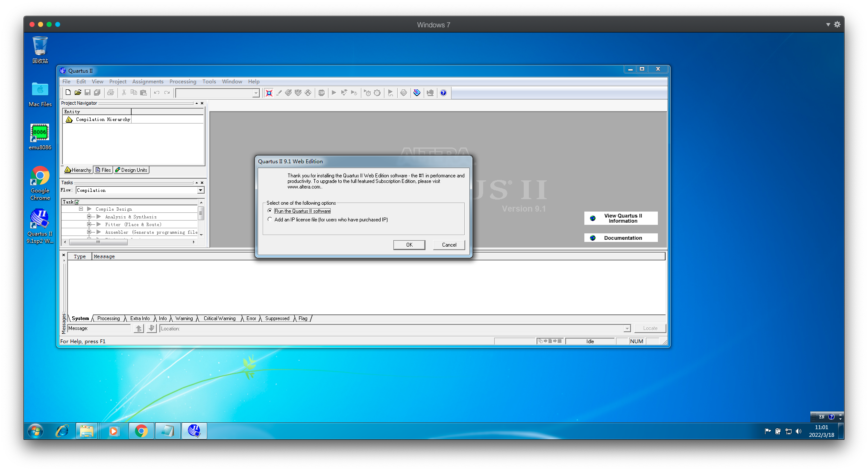Image resolution: width=868 pixels, height=471 pixels.
Task: Select Add an IP license file option
Action: [270, 220]
